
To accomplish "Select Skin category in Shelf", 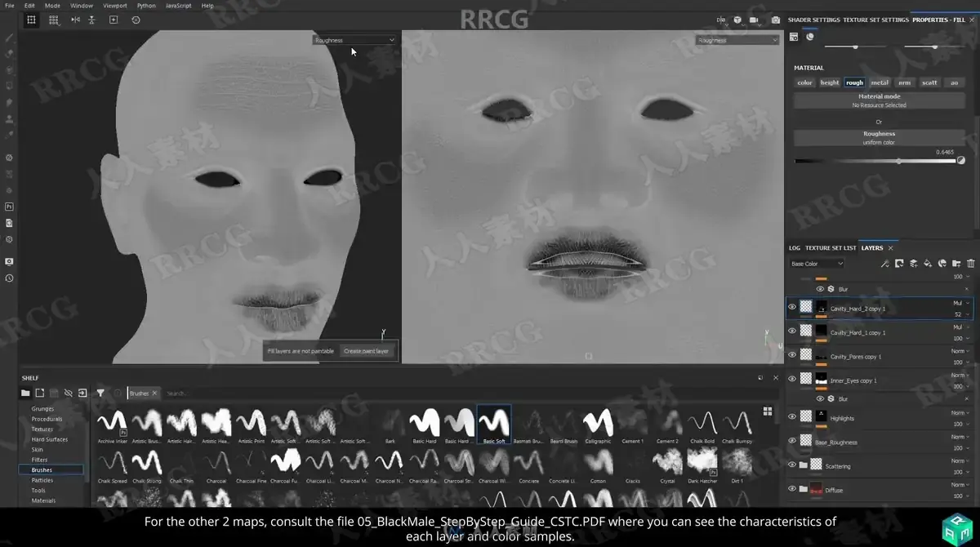I will click(x=38, y=449).
